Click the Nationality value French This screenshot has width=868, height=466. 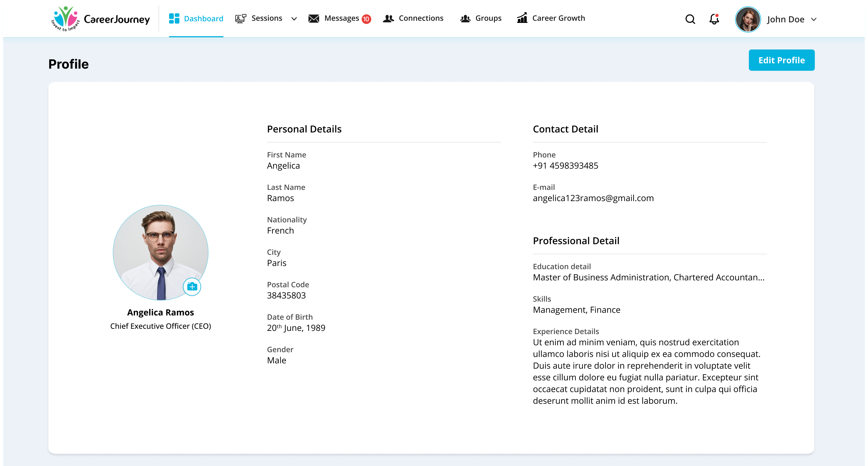coord(280,230)
